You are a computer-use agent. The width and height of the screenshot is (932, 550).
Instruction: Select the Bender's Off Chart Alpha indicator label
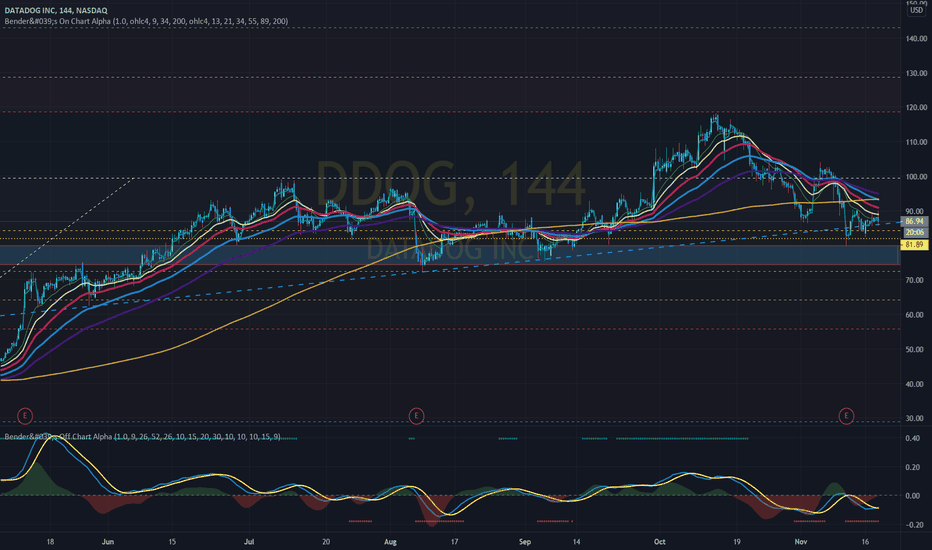[x=143, y=437]
